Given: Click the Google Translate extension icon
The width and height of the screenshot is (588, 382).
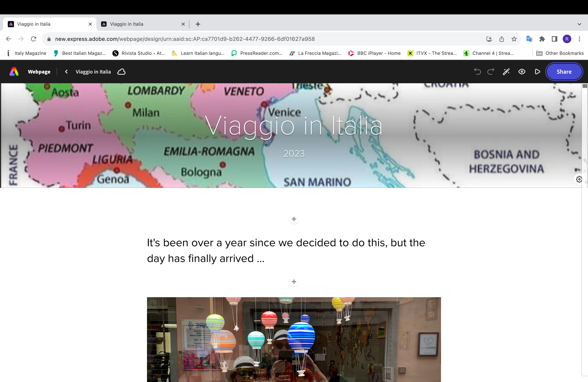Looking at the screenshot, I should pos(529,39).
